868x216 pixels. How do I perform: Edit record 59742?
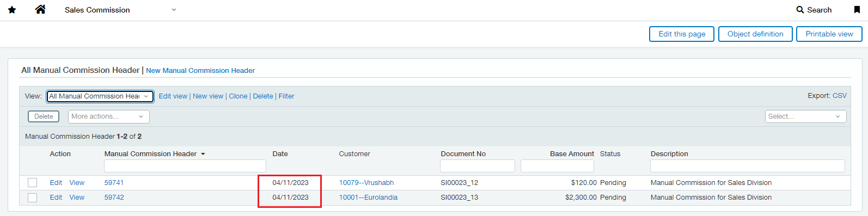56,198
